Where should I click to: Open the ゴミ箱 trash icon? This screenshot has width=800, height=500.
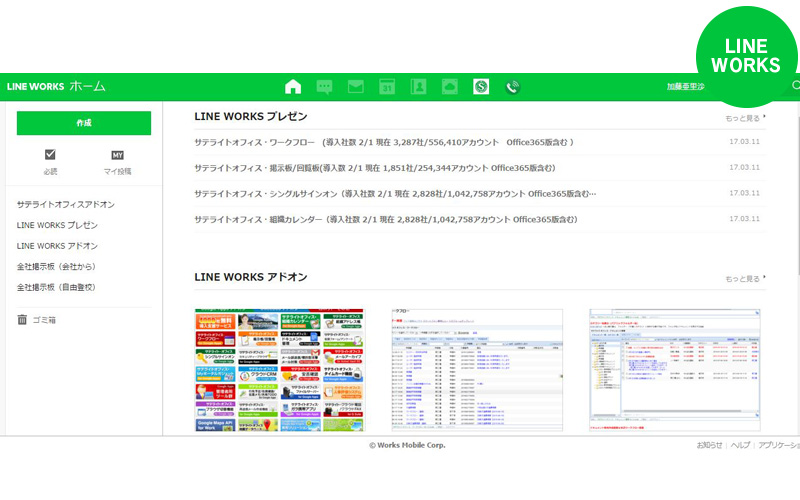tap(22, 320)
